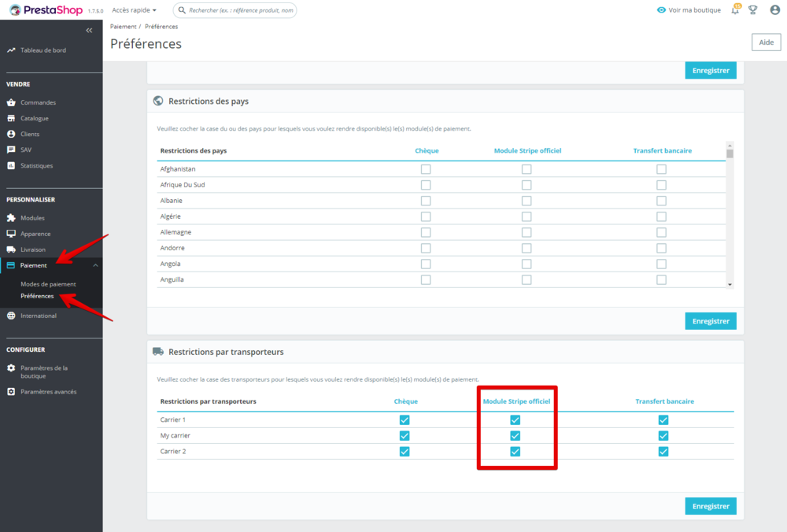The width and height of the screenshot is (787, 532).
Task: Click the countries list scroll-down arrow
Action: click(730, 285)
